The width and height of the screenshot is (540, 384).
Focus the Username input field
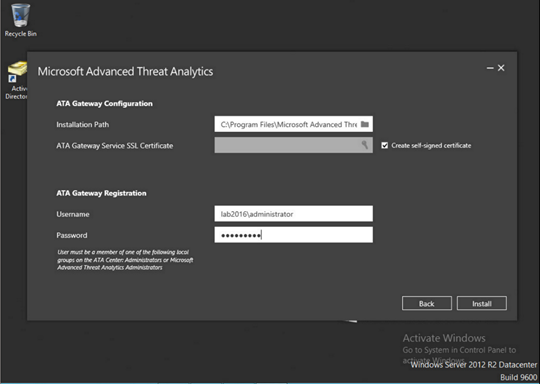click(x=293, y=214)
